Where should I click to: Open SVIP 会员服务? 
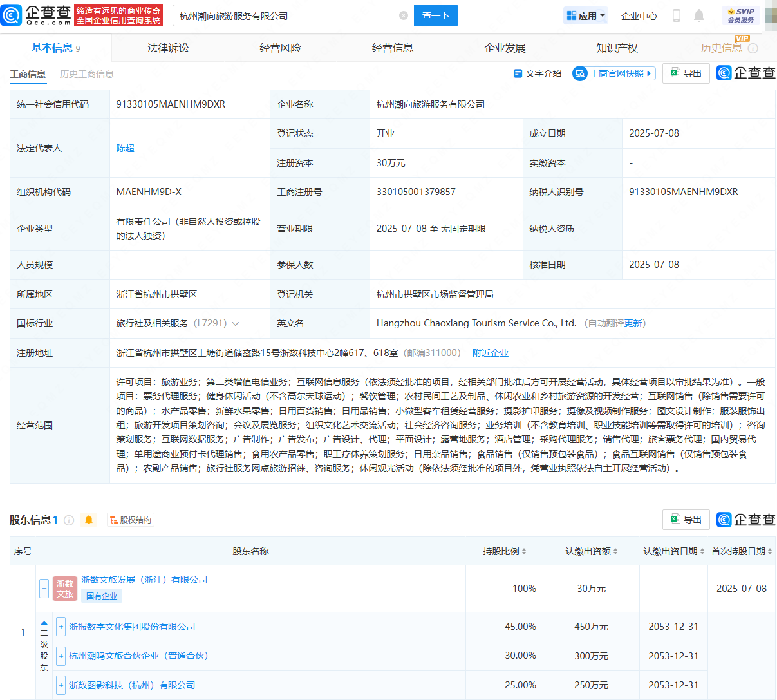pos(740,15)
